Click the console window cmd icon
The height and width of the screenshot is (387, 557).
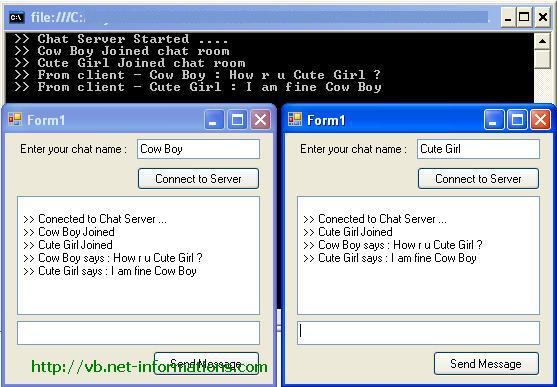click(x=17, y=17)
